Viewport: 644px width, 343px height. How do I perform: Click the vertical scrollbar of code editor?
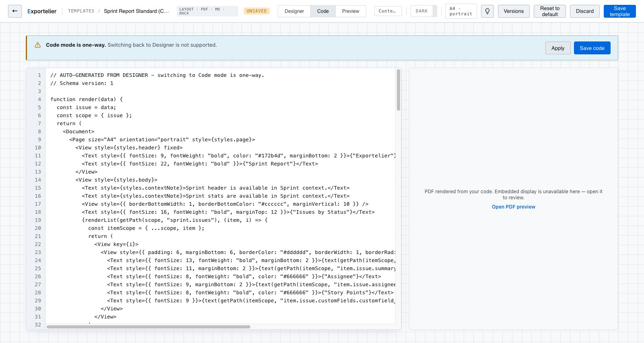tap(398, 90)
